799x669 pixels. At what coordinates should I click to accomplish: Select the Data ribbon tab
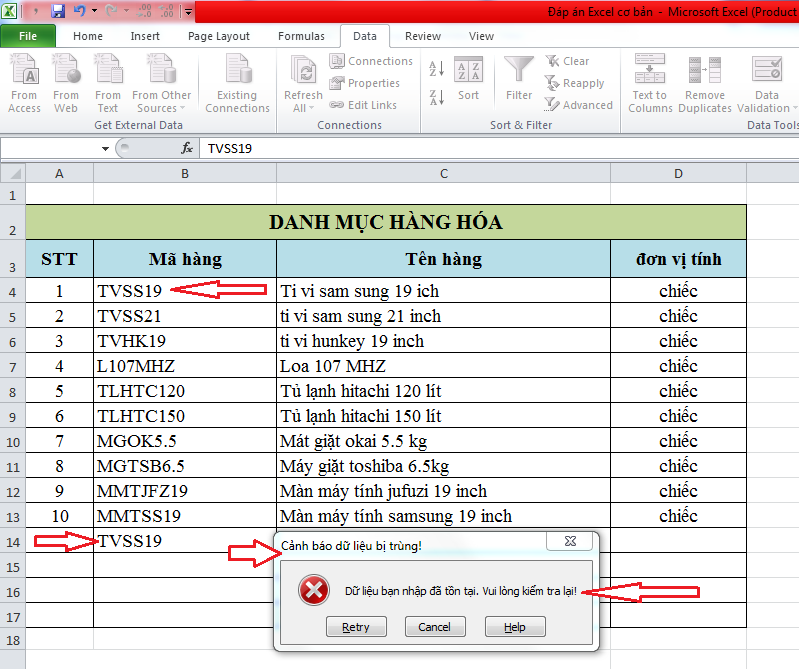(x=365, y=36)
